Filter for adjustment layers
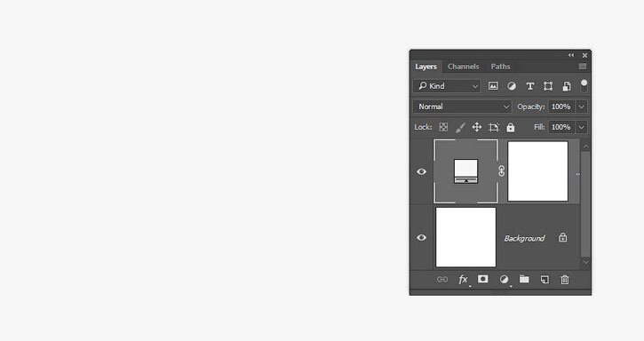The width and height of the screenshot is (644, 341). (512, 86)
